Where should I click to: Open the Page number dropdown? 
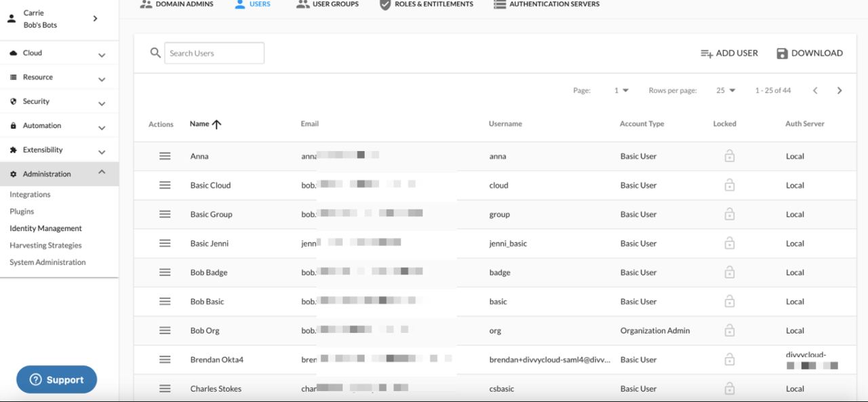point(621,91)
